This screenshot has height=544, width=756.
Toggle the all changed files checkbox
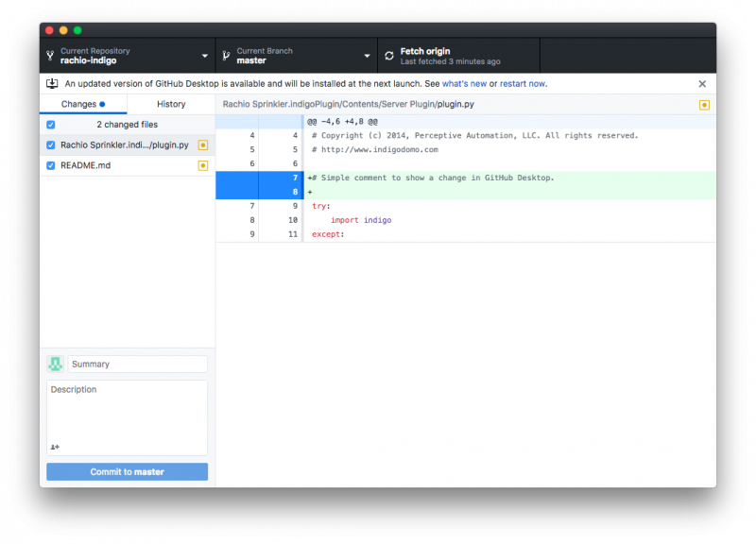tap(51, 125)
